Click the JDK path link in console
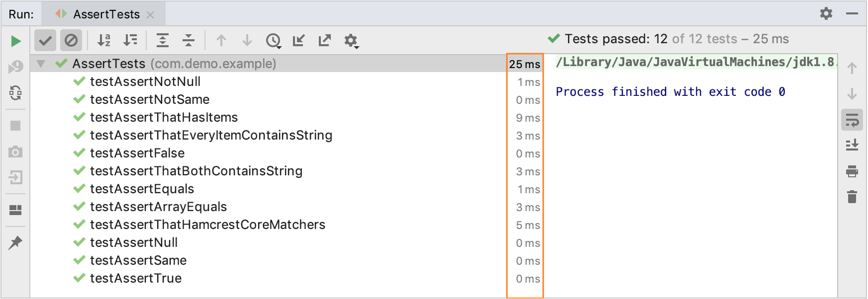The width and height of the screenshot is (868, 299). 695,62
